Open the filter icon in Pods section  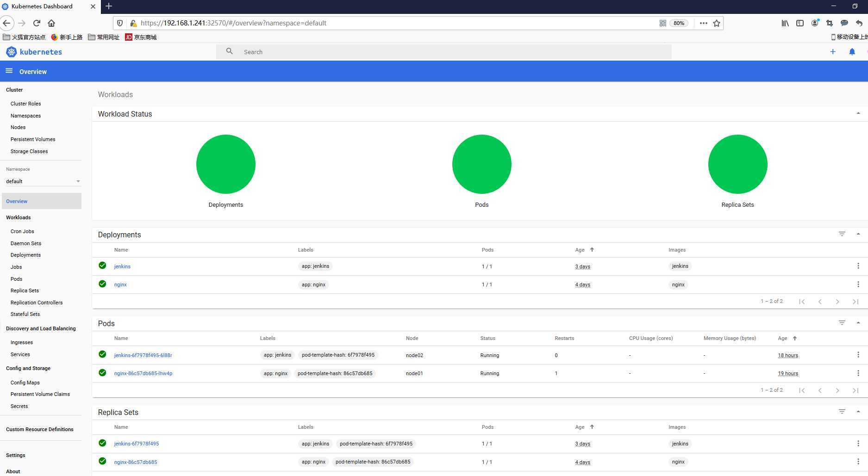tap(842, 323)
